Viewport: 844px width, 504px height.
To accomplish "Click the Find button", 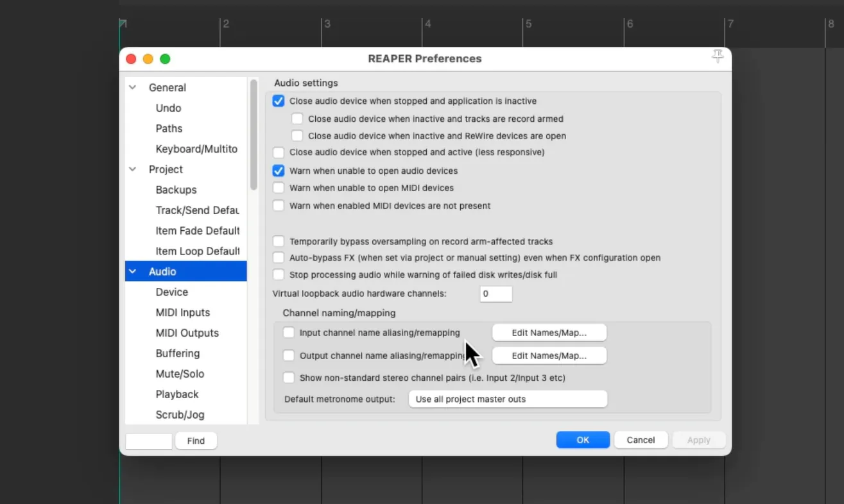I will [196, 441].
